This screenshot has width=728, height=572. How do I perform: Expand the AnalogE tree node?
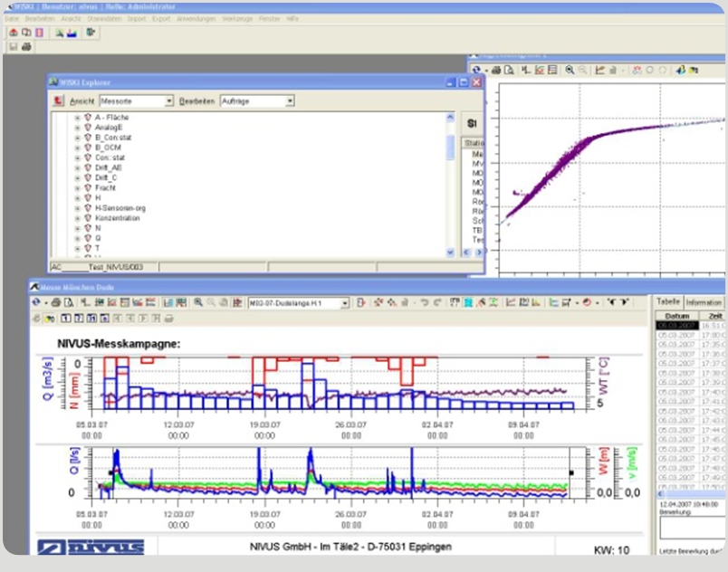click(x=78, y=128)
